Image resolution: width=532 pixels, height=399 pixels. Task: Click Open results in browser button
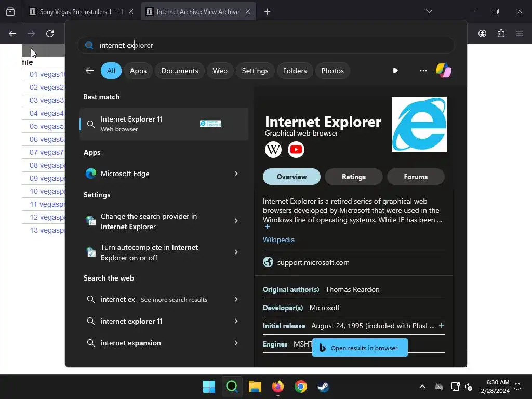point(360,348)
